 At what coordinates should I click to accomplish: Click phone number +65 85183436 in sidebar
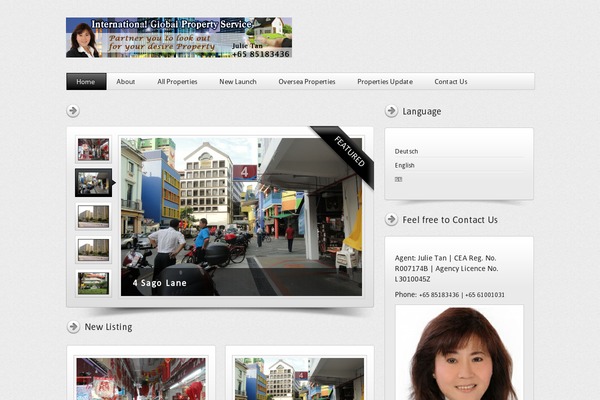(x=439, y=295)
